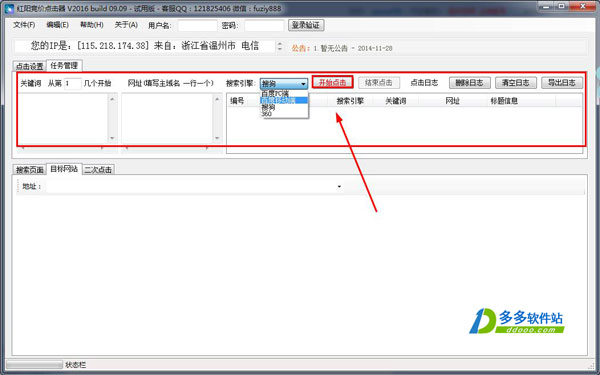600x375 pixels.
Task: Open the 帮助(H) menu
Action: pyautogui.click(x=91, y=25)
